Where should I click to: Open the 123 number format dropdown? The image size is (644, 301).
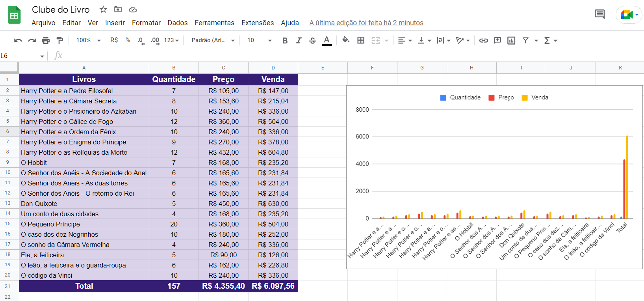pyautogui.click(x=171, y=40)
